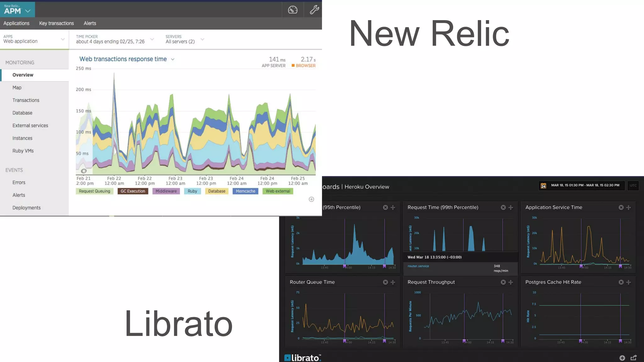The height and width of the screenshot is (362, 644).
Task: Click the Postgres Cache Hit Rate panel title
Action: coord(553,282)
